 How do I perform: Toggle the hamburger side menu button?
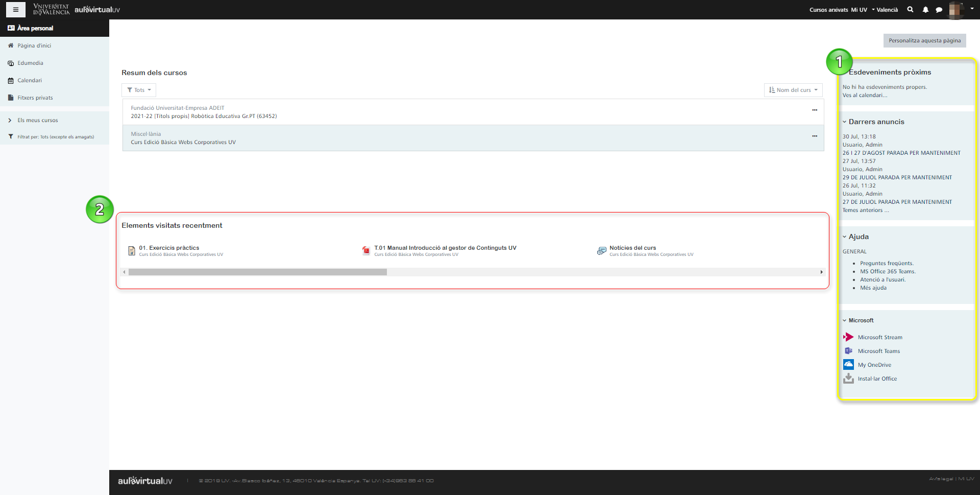coord(16,10)
